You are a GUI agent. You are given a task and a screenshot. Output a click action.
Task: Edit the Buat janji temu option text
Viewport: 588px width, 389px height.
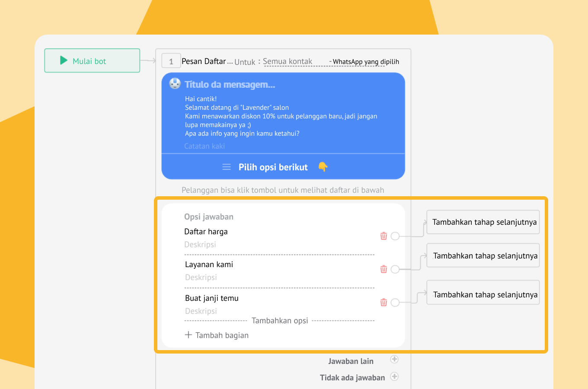(x=212, y=298)
